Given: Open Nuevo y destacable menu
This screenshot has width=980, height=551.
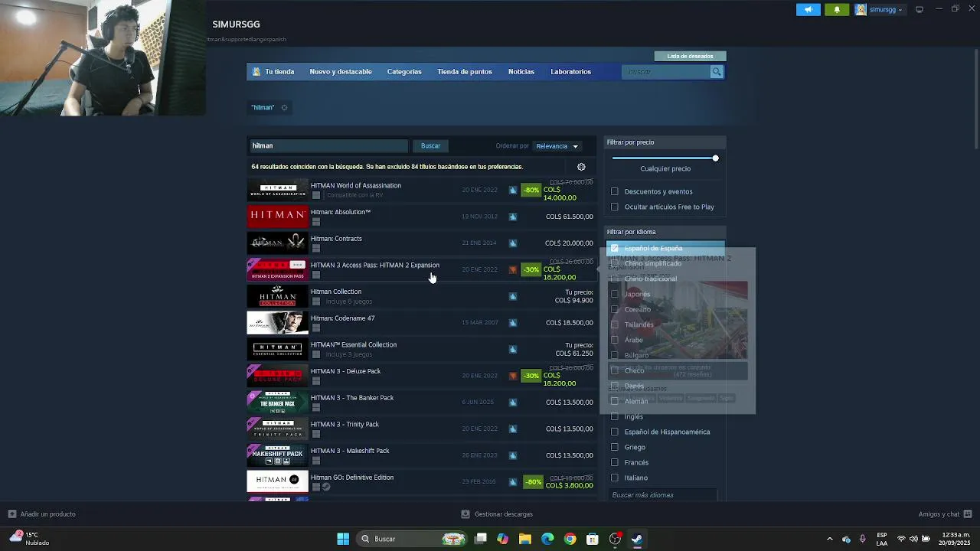Looking at the screenshot, I should tap(341, 72).
